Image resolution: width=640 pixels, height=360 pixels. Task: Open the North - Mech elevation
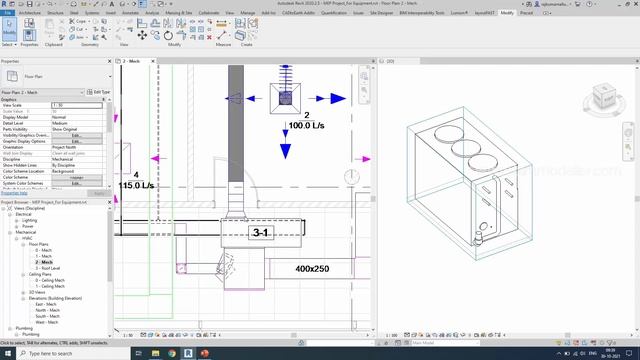pyautogui.click(x=47, y=310)
